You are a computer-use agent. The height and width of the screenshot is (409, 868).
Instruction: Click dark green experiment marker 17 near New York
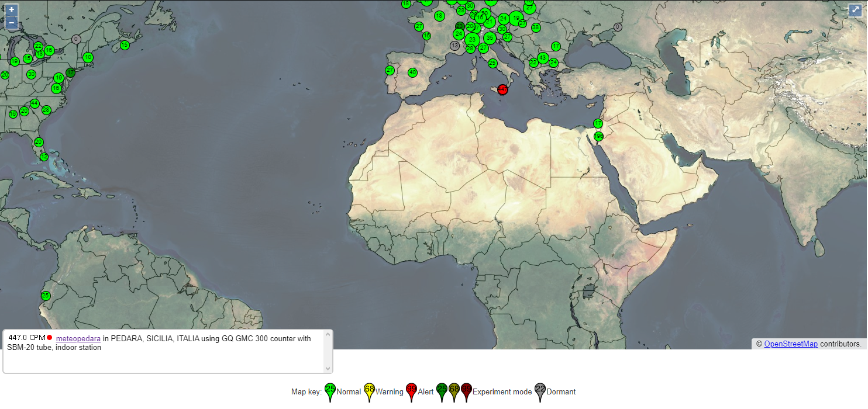(x=71, y=72)
